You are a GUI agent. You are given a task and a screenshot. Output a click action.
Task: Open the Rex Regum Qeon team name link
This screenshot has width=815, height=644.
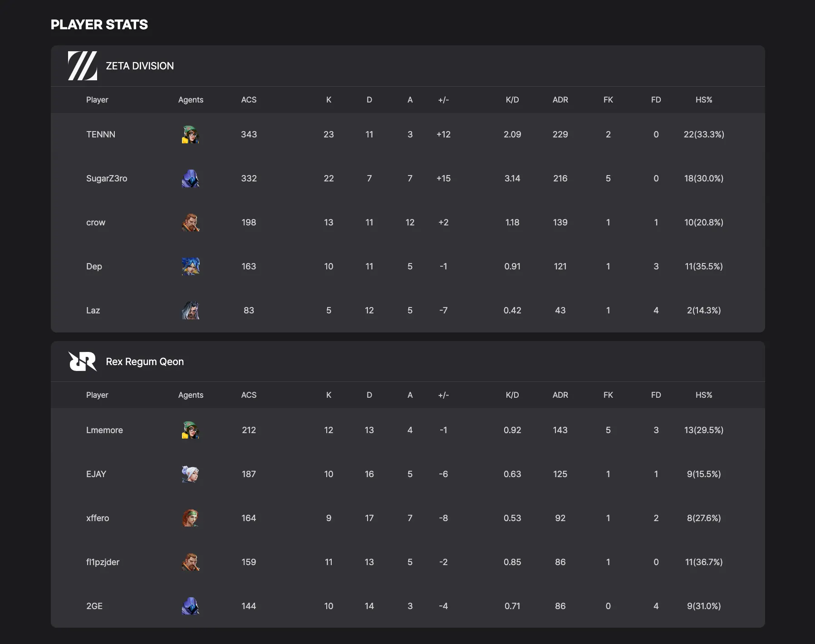pyautogui.click(x=145, y=362)
